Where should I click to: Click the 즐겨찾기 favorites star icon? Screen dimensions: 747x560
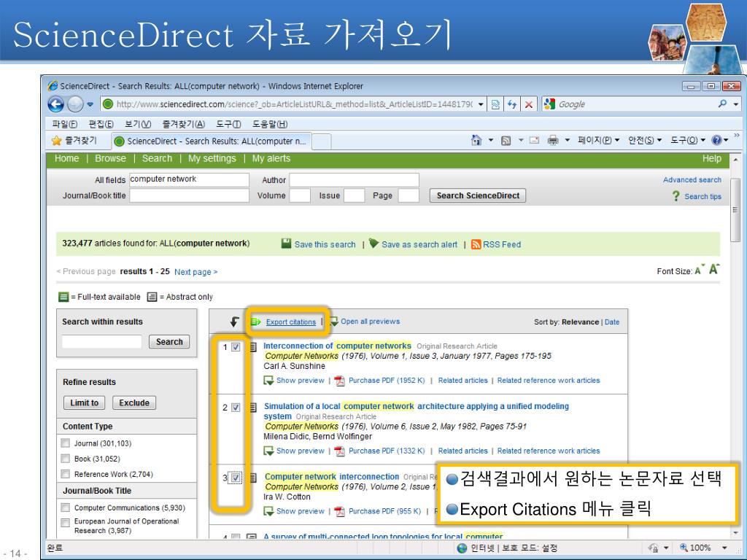click(x=57, y=141)
